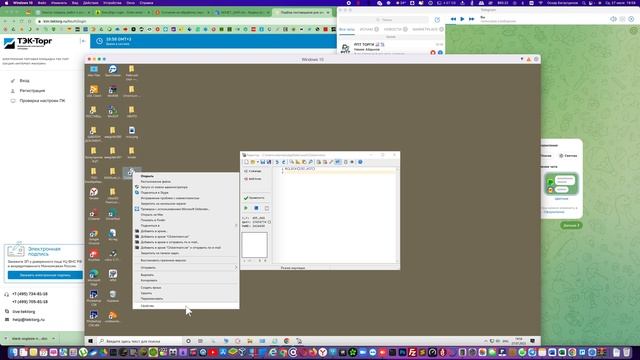Open dropdown arrow beside editor Open icon
Screen dimensions: 640x360
(258, 162)
